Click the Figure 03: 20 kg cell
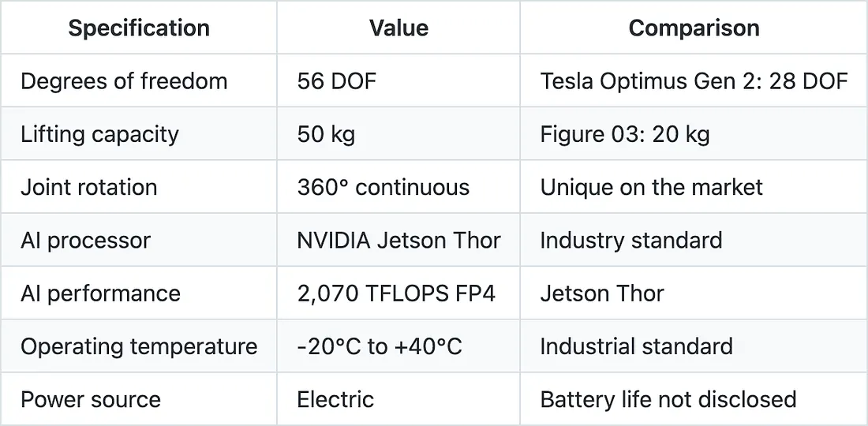868x426 pixels. [625, 134]
